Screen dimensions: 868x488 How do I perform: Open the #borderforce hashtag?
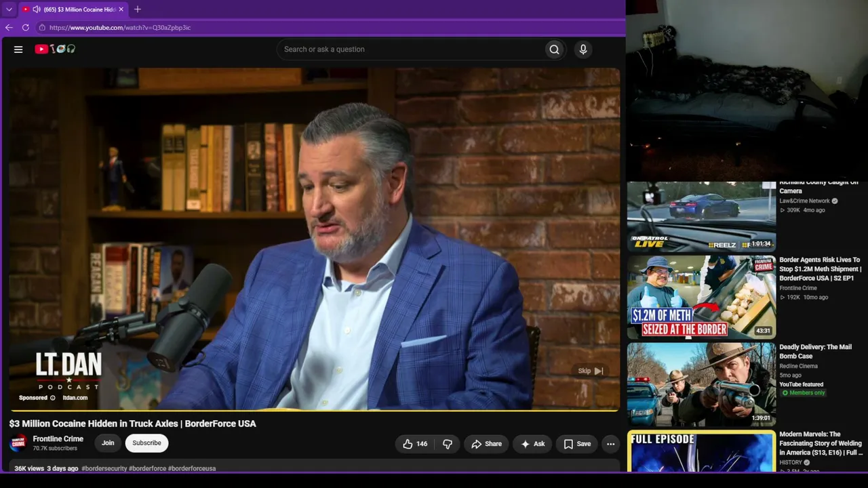(x=147, y=468)
